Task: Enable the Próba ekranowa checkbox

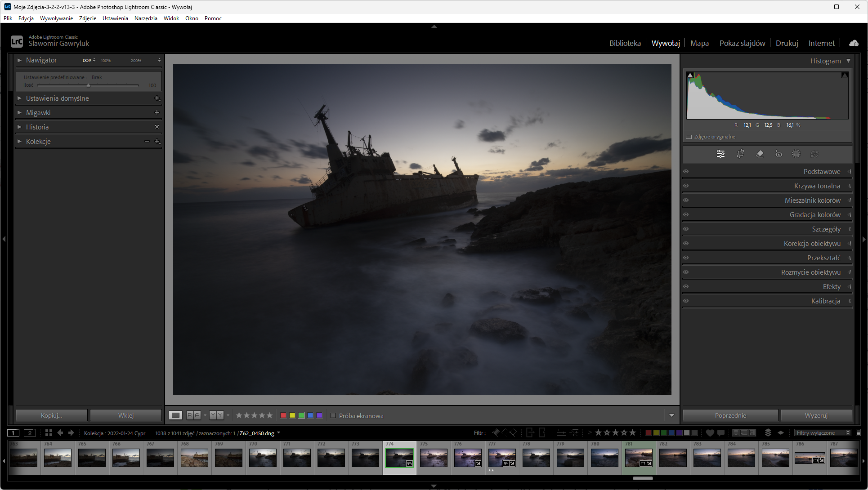Action: pyautogui.click(x=333, y=416)
